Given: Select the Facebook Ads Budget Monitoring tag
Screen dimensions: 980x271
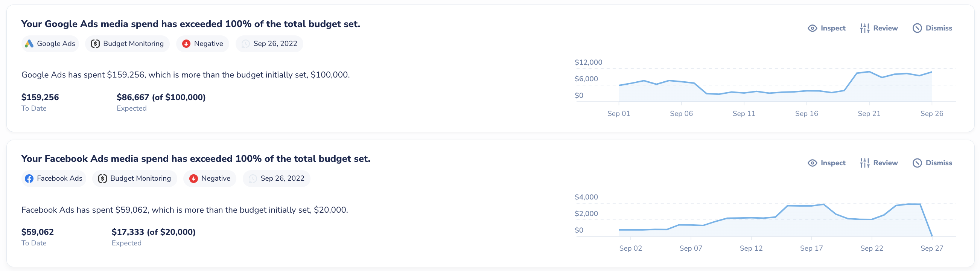Looking at the screenshot, I should (134, 178).
